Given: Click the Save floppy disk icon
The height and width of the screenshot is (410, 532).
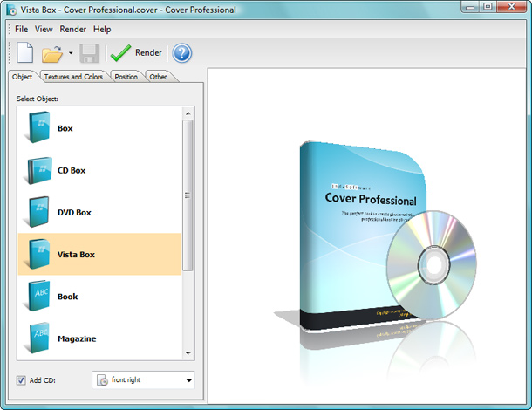Looking at the screenshot, I should 90,53.
